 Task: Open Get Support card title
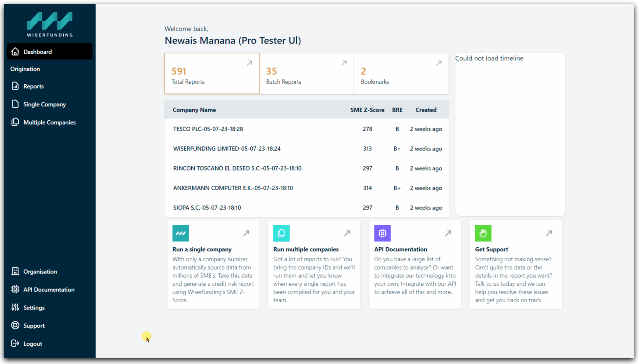(491, 249)
